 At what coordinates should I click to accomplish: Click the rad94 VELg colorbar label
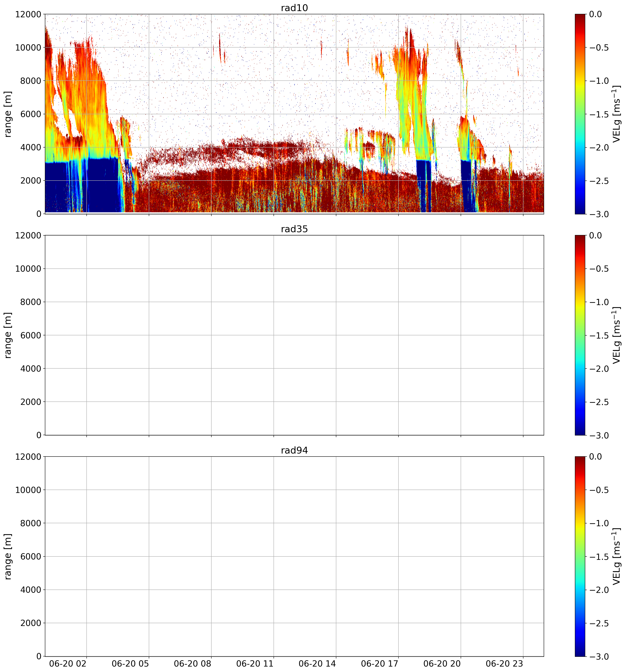tap(617, 557)
